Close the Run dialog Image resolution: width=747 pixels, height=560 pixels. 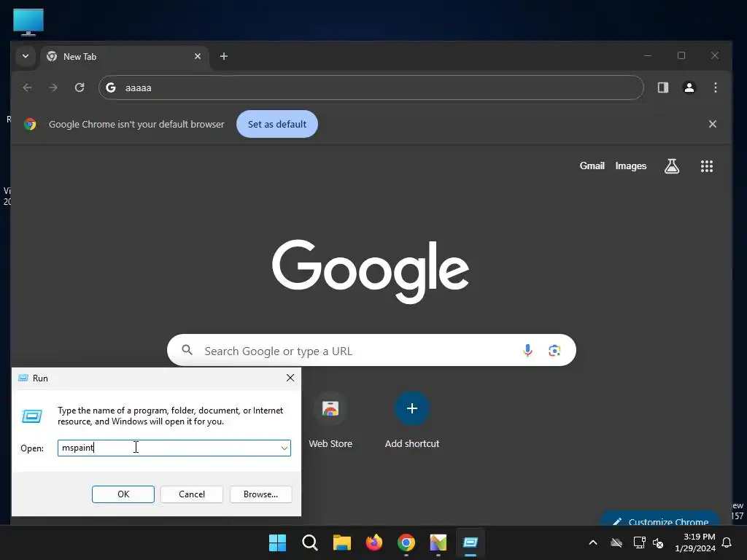290,378
